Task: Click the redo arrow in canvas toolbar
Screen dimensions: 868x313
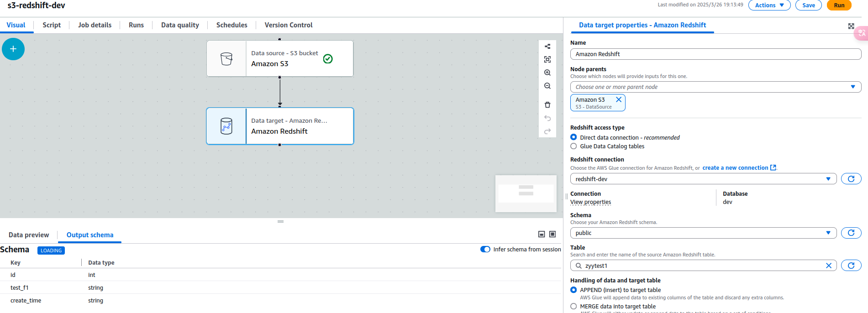Action: 547,131
